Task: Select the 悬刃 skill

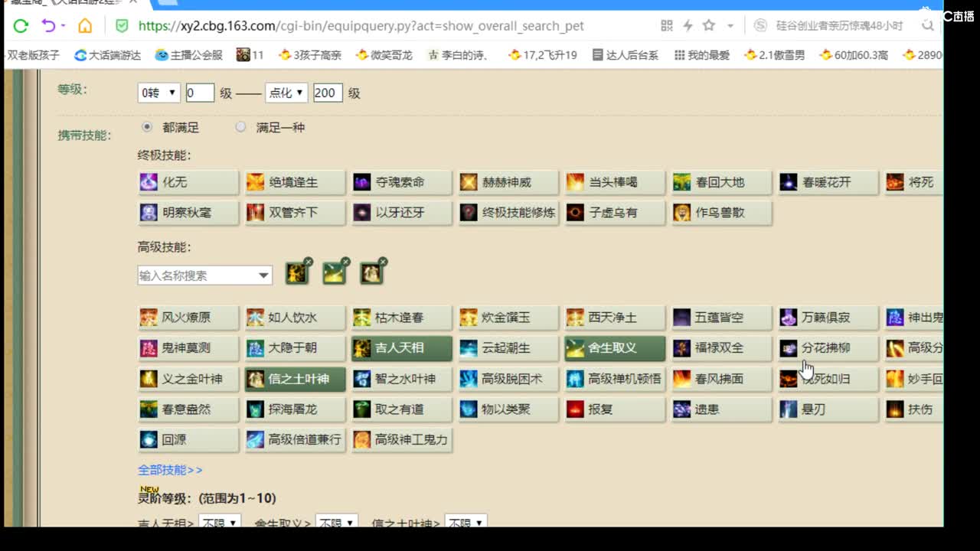Action: pos(828,409)
